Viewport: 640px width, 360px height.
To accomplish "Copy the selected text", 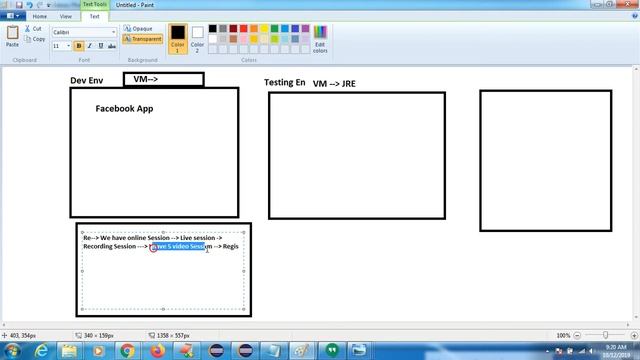I will click(x=35, y=39).
